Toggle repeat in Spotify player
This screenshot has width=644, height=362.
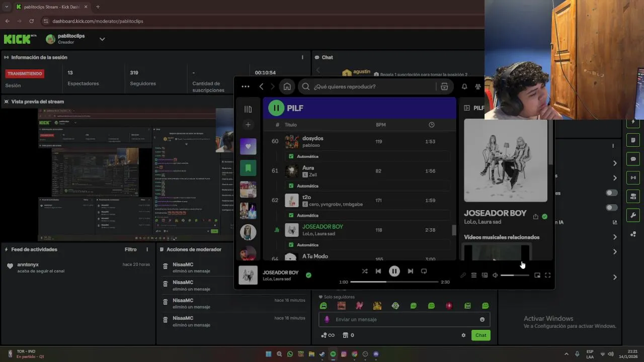(424, 271)
